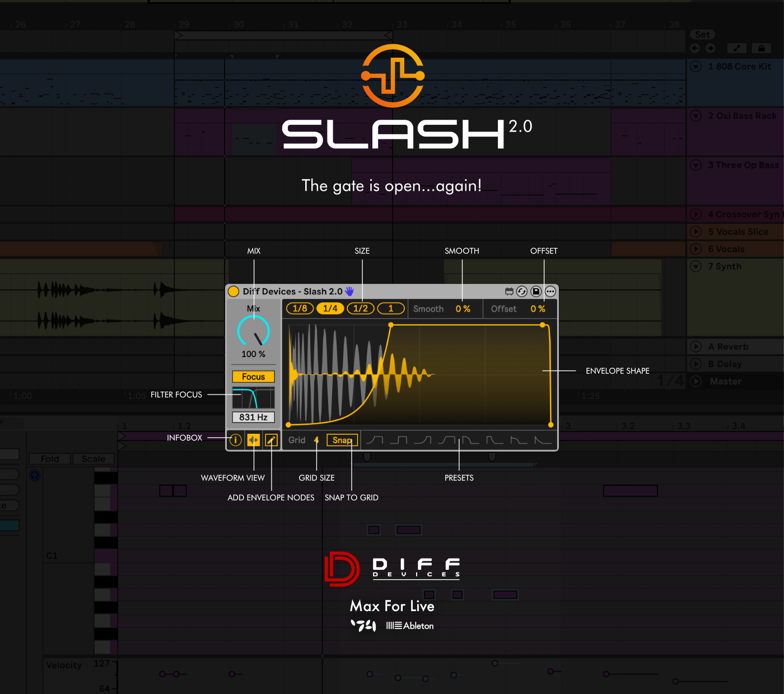Disable the Focus filter toggle
The image size is (784, 694).
click(253, 377)
